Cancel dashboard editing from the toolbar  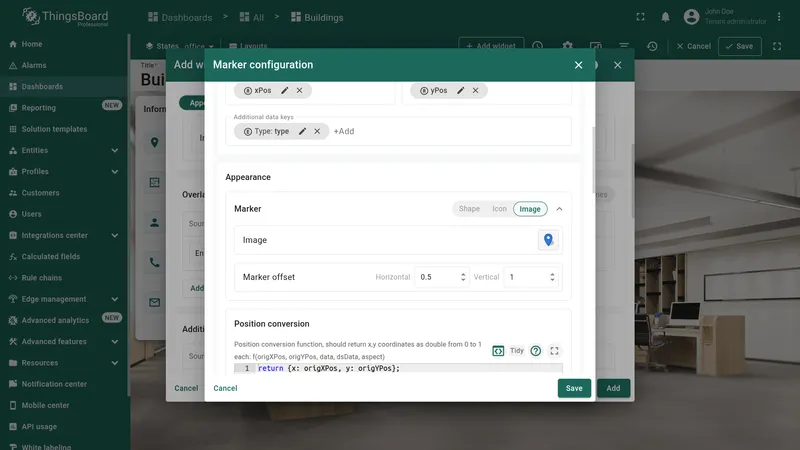coord(693,46)
